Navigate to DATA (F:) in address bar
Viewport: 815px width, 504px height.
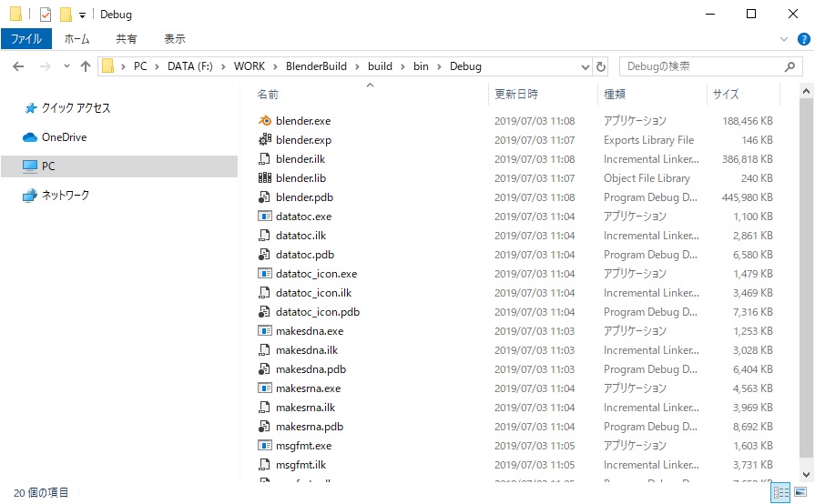(189, 66)
